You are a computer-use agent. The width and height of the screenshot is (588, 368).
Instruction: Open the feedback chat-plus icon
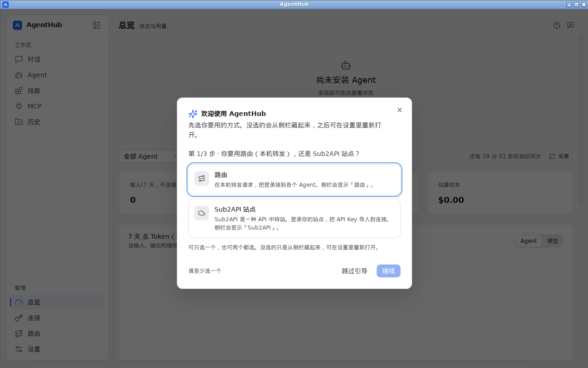pyautogui.click(x=571, y=25)
